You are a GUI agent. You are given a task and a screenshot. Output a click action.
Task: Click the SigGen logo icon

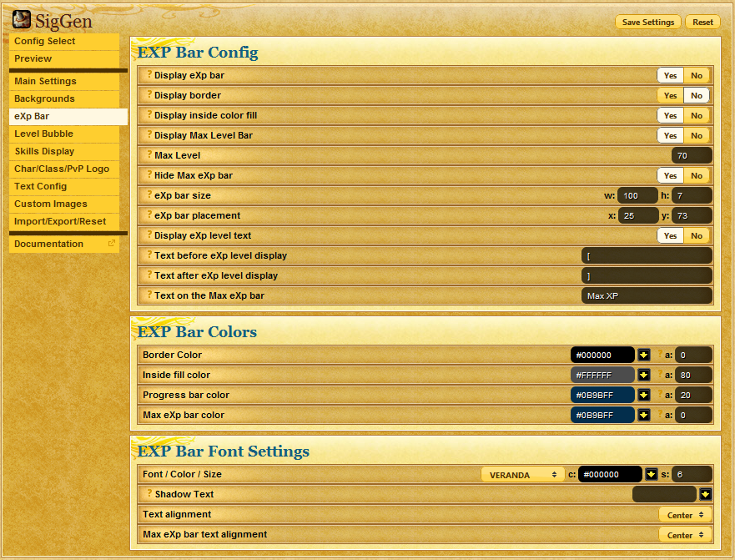tap(22, 19)
